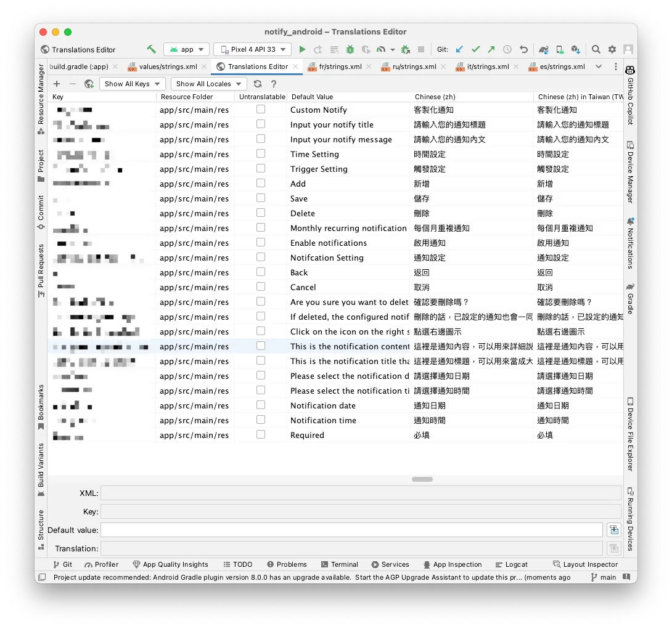Add a new locale with the globe icon
The width and height of the screenshot is (672, 629).
pos(89,84)
